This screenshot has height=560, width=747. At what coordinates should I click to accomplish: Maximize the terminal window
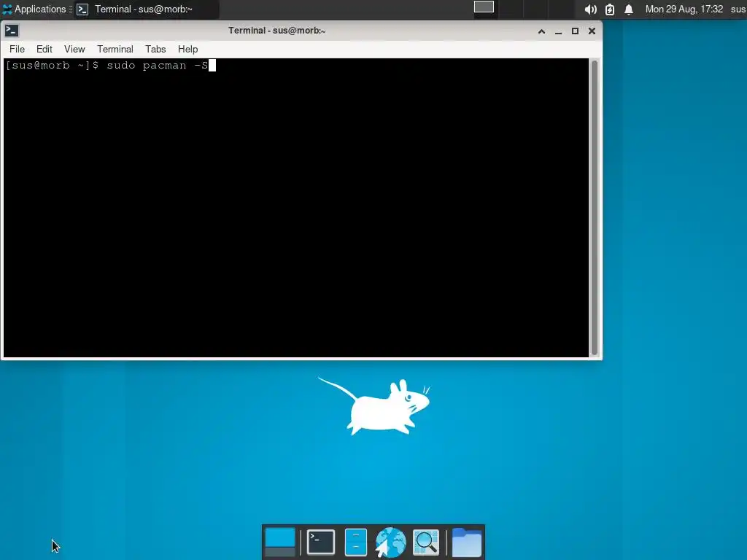(575, 31)
